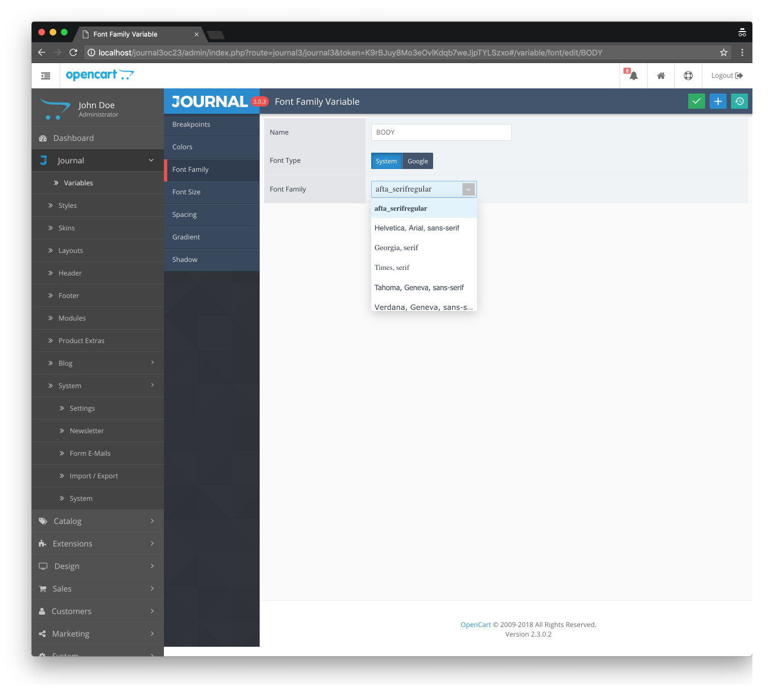Viewport: 784px width, 698px height.
Task: Choose Helvetica, Arial, sans-serif option
Action: 424,228
